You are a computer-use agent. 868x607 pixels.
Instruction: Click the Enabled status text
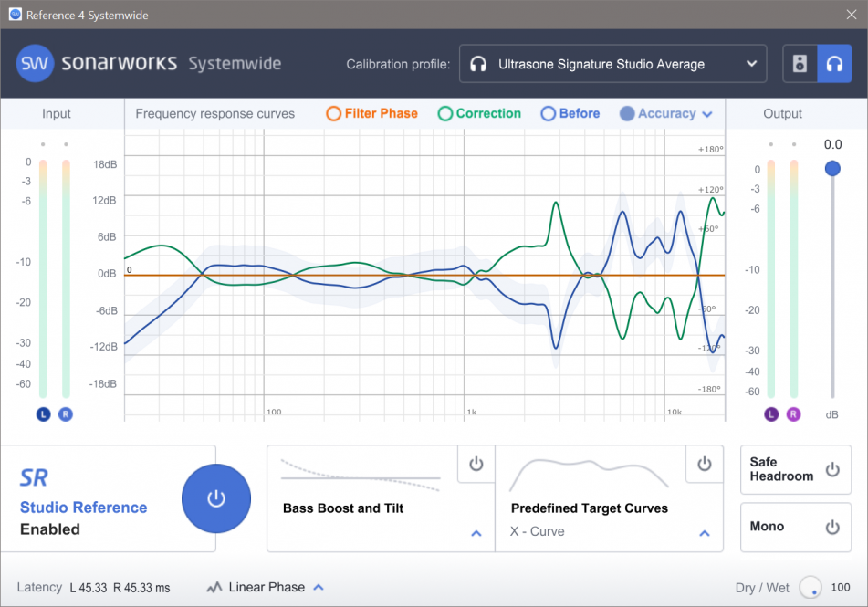click(50, 529)
